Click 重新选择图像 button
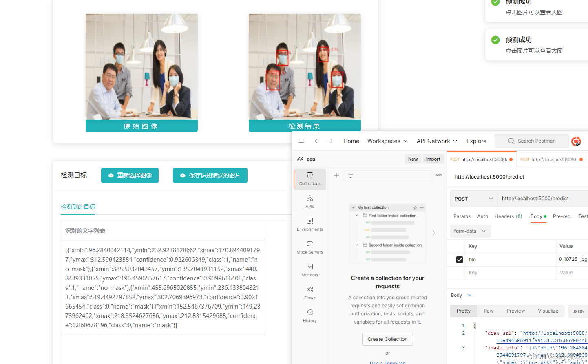 tap(130, 175)
